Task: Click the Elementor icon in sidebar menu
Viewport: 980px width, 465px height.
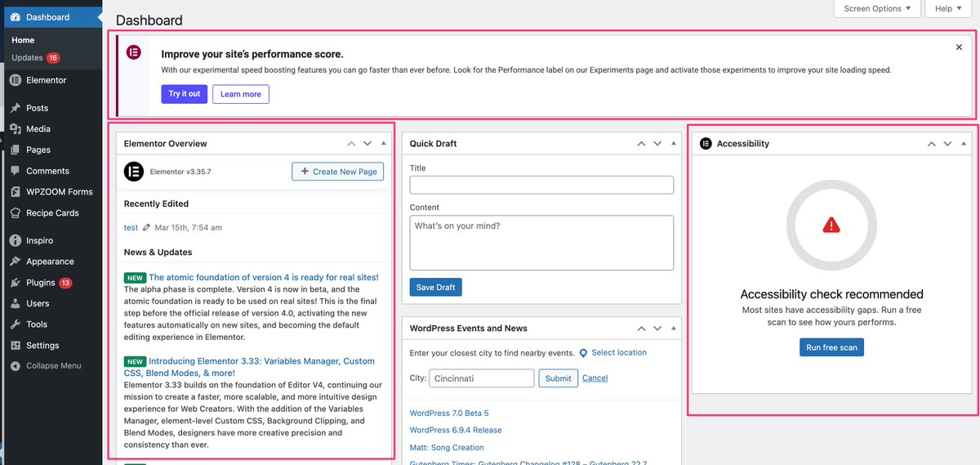Action: pos(16,80)
